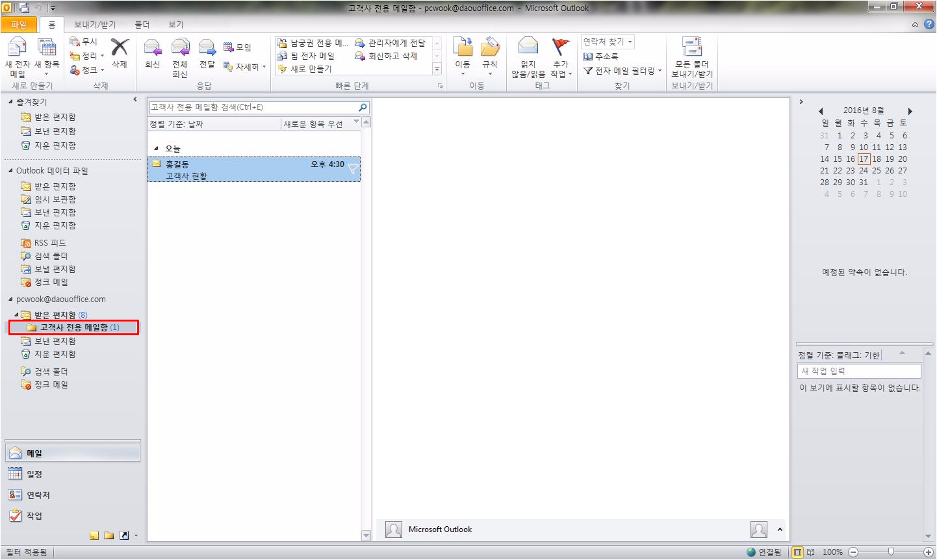The width and height of the screenshot is (937, 560).
Task: Click 고객사 전용 메일함 검색 search box
Action: click(x=253, y=107)
